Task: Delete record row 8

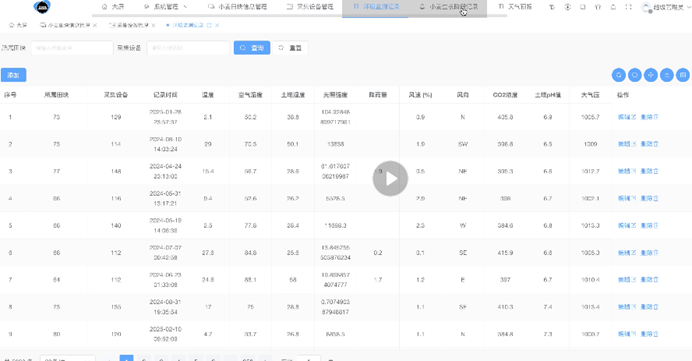Action: 649,307
